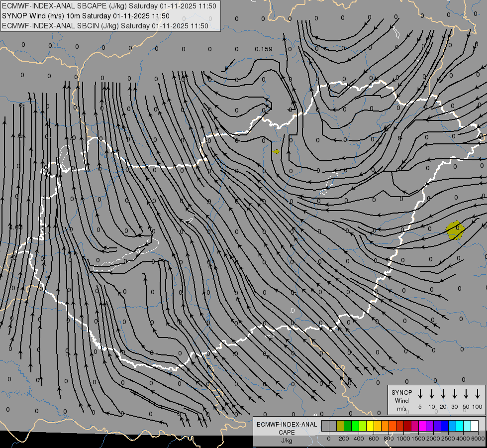Screen dimensions: 487x448
Task: Click the white 6000 J/kg color swatch
Action: point(475,426)
